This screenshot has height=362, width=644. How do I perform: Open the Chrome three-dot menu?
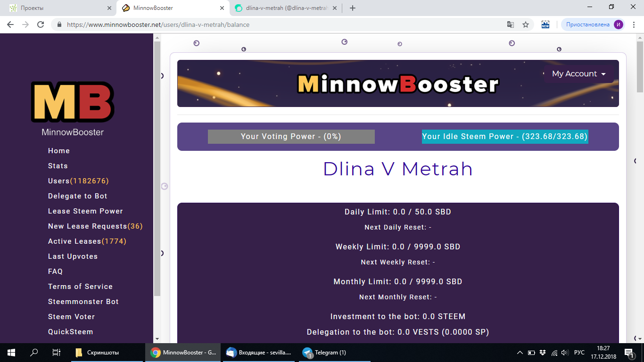[x=633, y=25]
